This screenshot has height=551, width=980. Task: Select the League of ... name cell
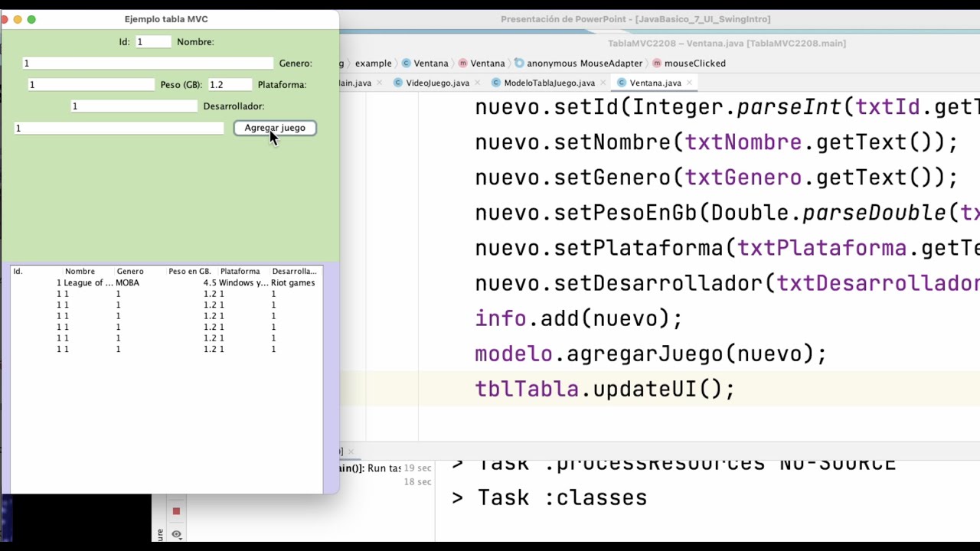point(89,282)
